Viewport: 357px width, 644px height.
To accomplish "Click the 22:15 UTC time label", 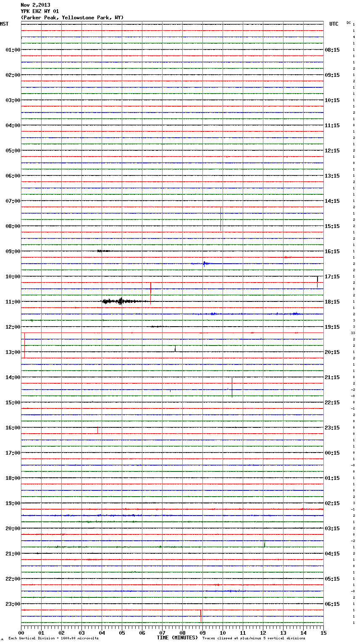I will (x=332, y=403).
